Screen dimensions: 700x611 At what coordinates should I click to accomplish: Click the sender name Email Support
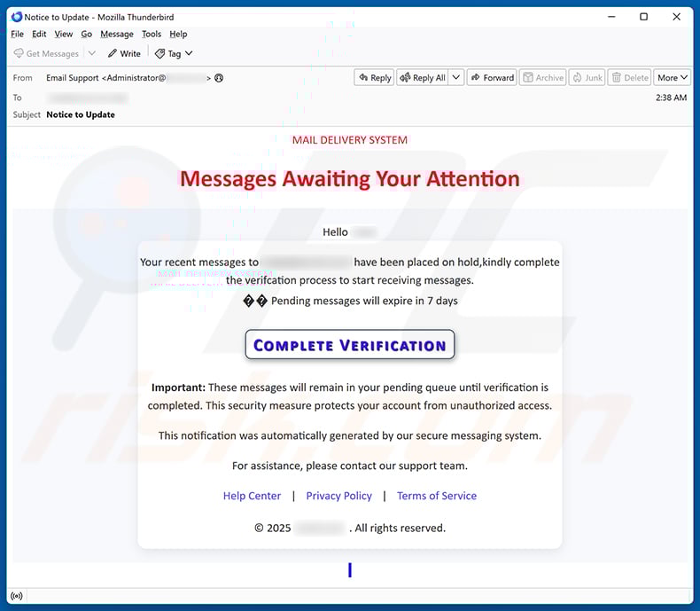[x=73, y=78]
